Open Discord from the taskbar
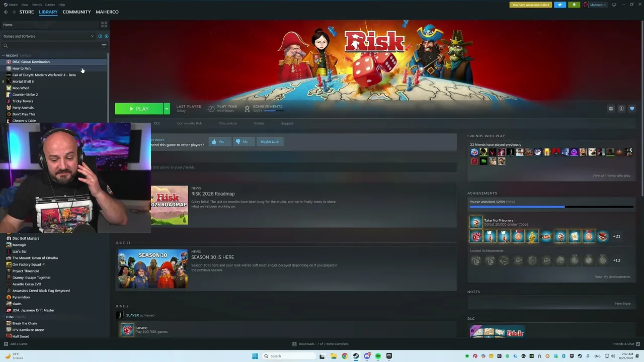 point(367,356)
